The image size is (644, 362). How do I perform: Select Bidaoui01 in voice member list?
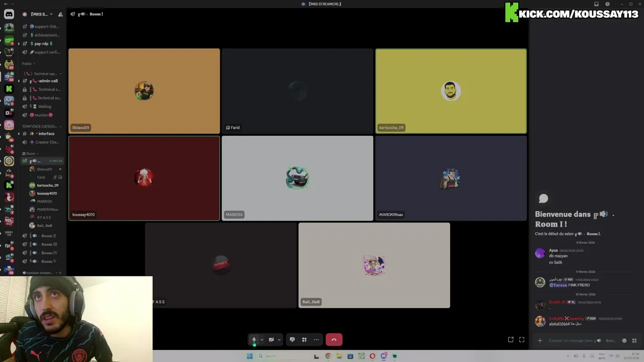click(x=45, y=169)
